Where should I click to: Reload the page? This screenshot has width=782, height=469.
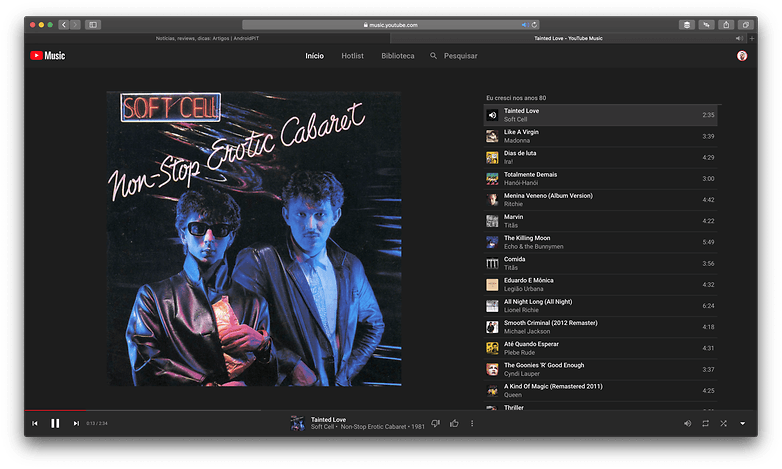[x=534, y=24]
